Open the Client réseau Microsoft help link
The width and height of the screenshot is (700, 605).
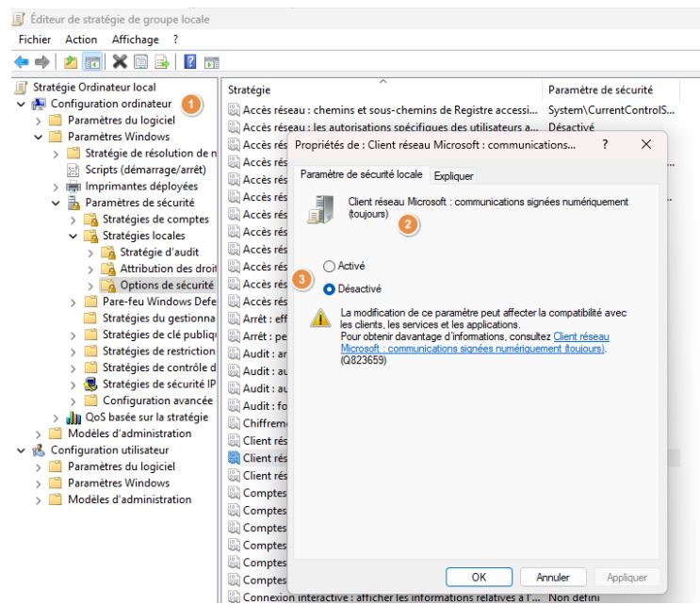[475, 342]
